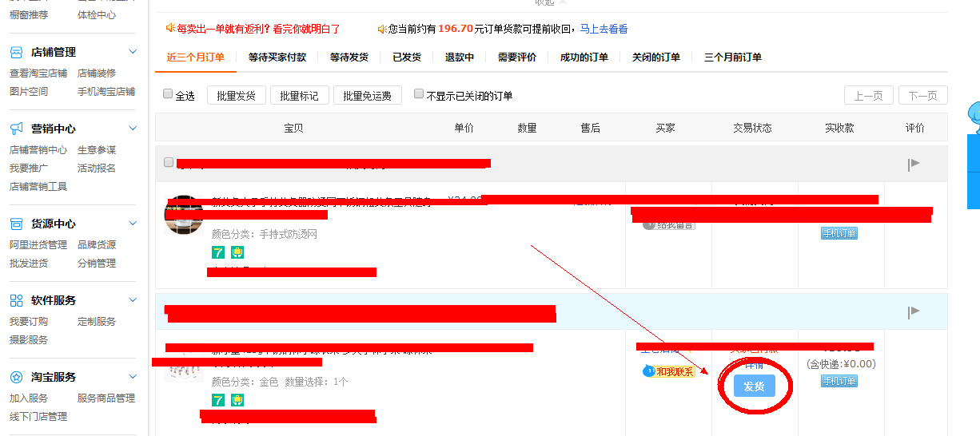Flag the first order with the flag icon
The width and height of the screenshot is (980, 436).
click(914, 164)
